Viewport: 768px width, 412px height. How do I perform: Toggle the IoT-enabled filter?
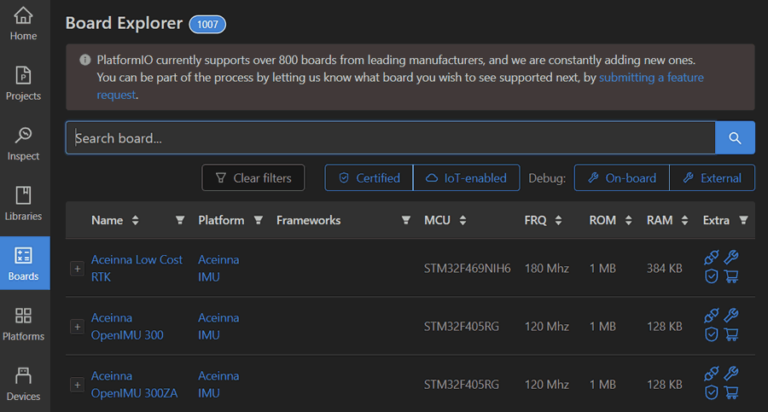(466, 178)
